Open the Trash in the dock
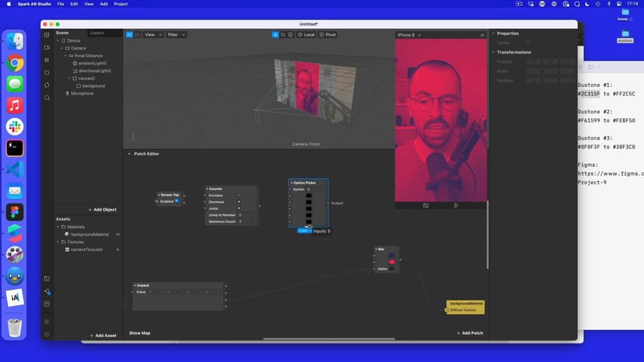The image size is (644, 362). tap(15, 328)
